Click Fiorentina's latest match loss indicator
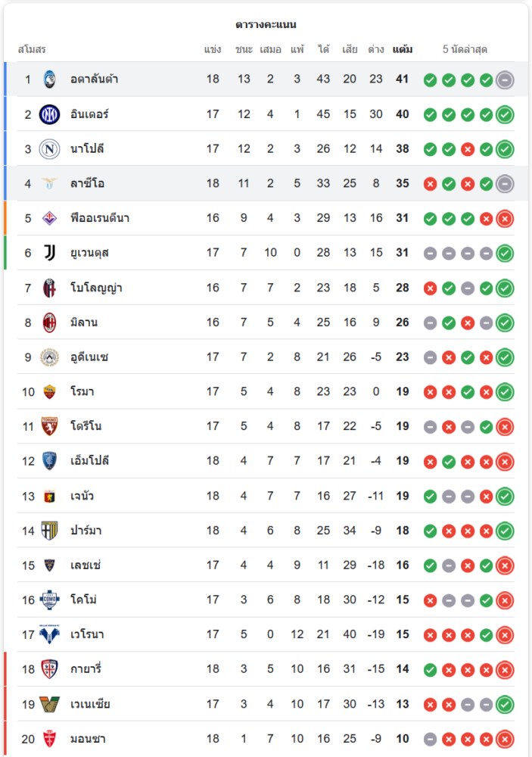The image size is (532, 757). pos(505,219)
